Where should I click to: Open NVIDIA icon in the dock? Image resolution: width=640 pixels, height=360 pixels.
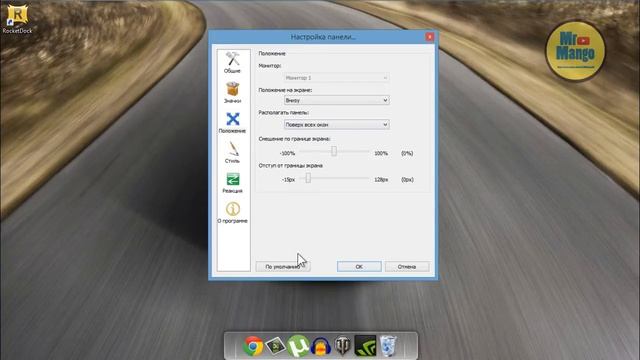(x=365, y=346)
